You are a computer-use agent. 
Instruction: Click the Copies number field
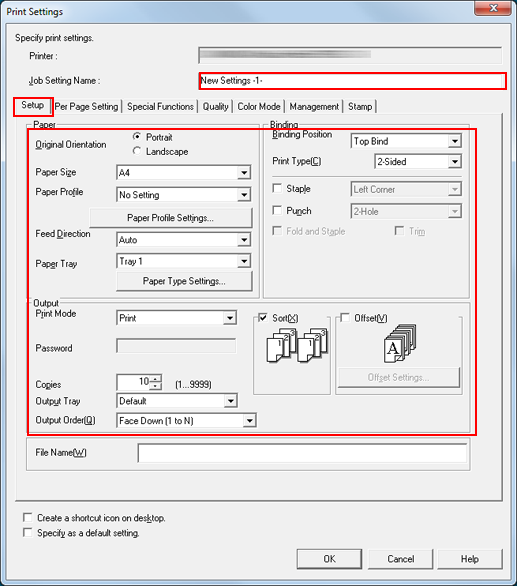coord(134,382)
